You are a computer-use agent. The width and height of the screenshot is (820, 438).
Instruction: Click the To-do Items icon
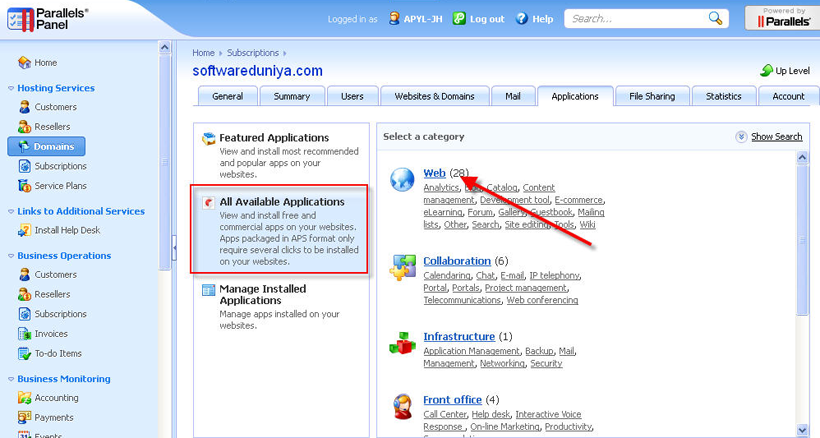pyautogui.click(x=24, y=354)
